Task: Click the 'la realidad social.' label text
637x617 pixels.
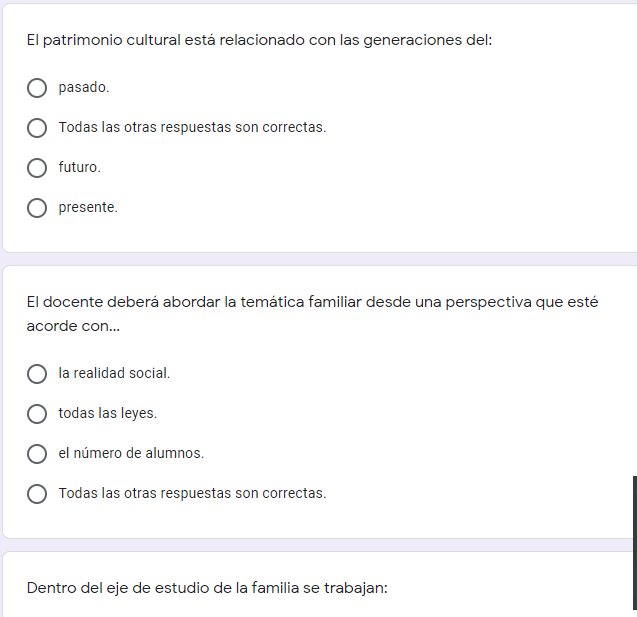Action: pyautogui.click(x=114, y=374)
